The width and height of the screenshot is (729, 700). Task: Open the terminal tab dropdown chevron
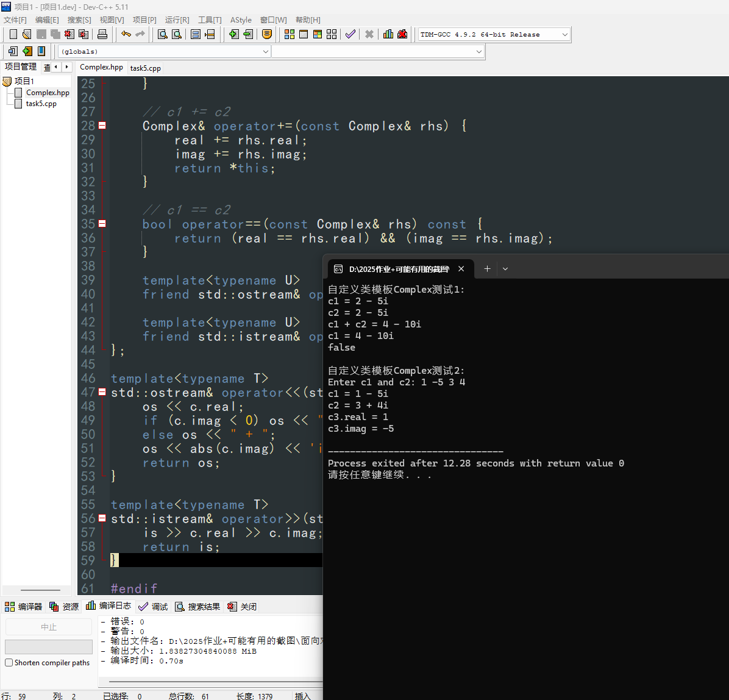coord(505,269)
